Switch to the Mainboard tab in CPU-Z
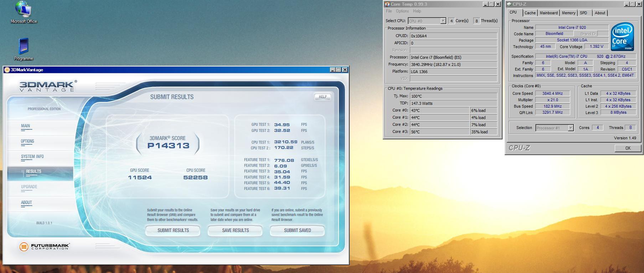This screenshot has width=644, height=273. pos(548,13)
